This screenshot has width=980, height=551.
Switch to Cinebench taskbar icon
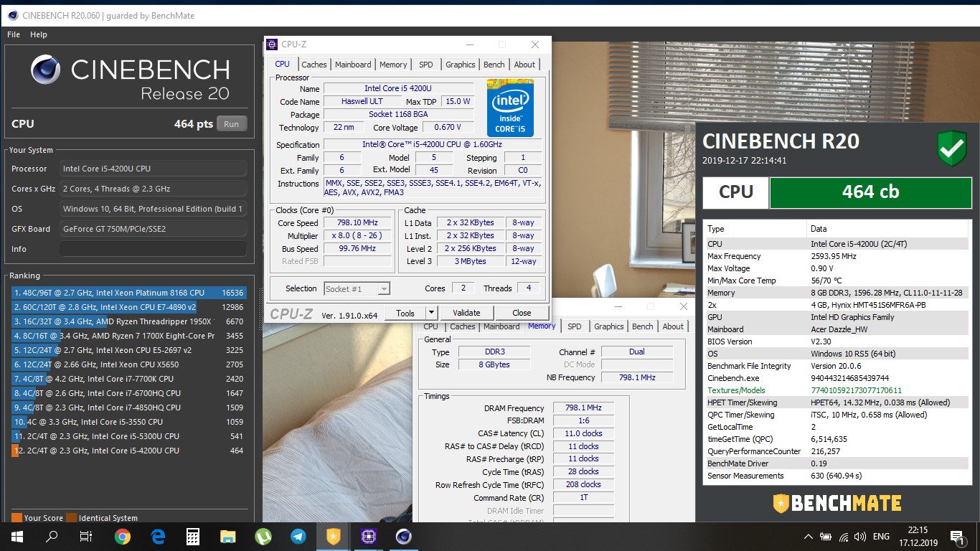[403, 536]
